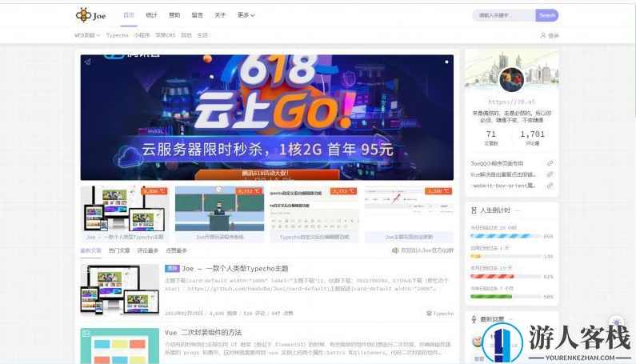The width and height of the screenshot is (636, 364).
Task: Open article Vue 二次封装组件的方法
Action: click(x=203, y=332)
